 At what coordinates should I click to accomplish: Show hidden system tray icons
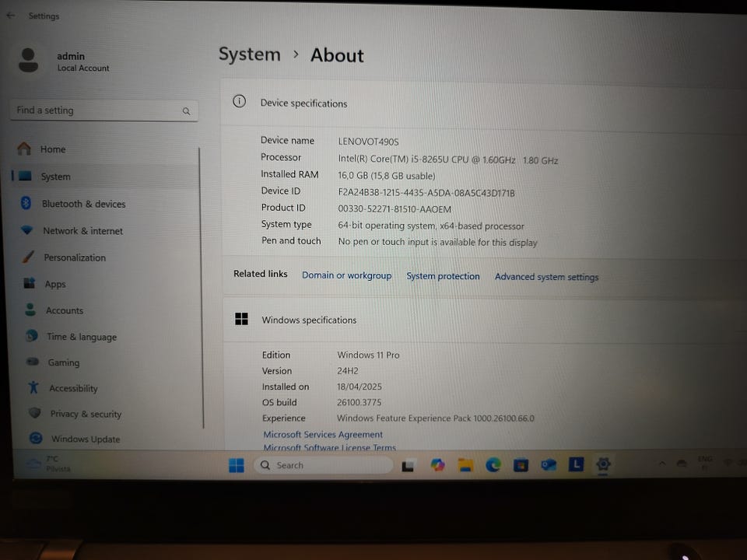tap(662, 463)
